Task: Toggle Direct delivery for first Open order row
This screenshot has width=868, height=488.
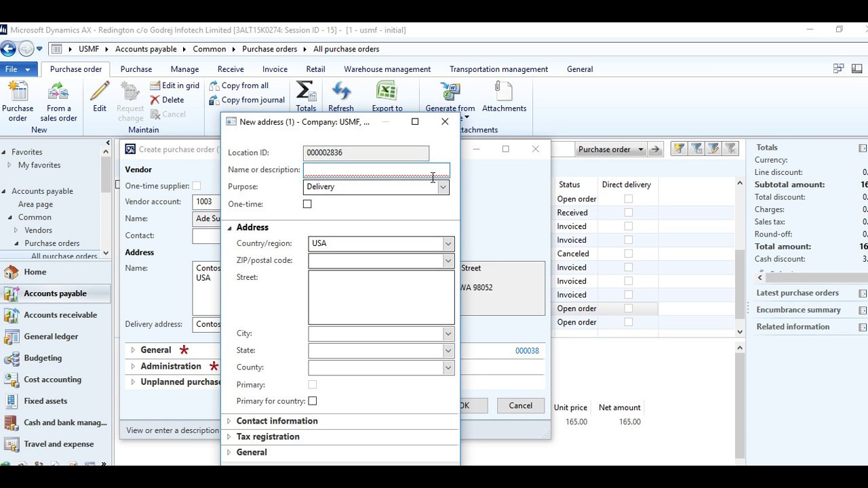Action: click(x=628, y=199)
